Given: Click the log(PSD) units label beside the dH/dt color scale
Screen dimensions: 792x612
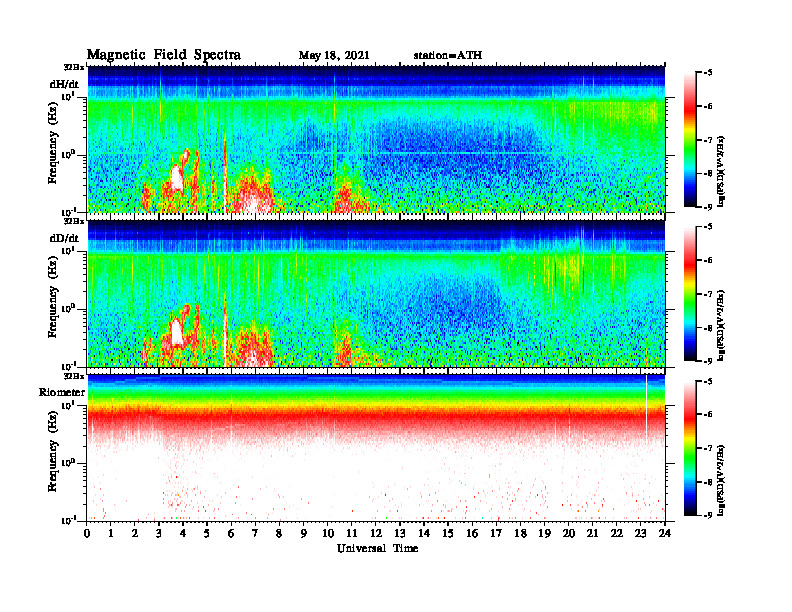Looking at the screenshot, I should (721, 172).
